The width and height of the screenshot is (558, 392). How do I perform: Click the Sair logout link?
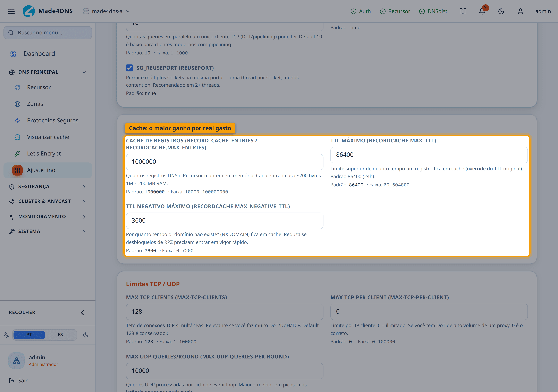(x=23, y=381)
